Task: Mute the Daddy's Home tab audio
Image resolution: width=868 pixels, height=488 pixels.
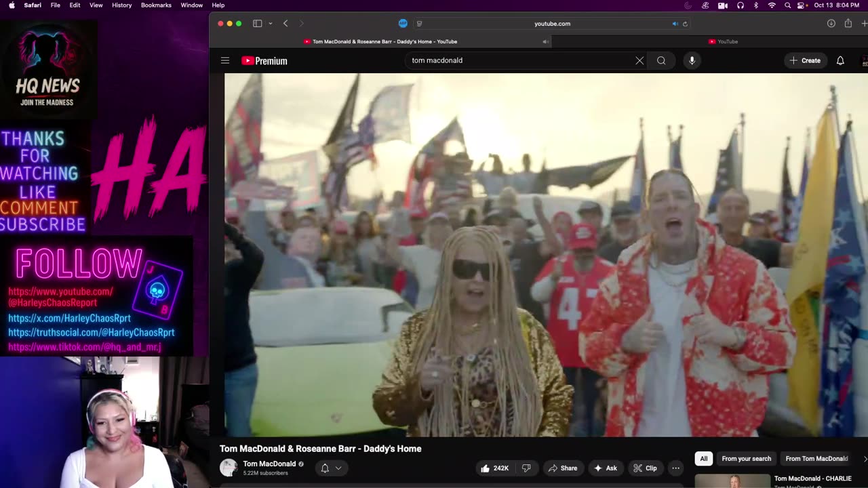Action: [545, 41]
